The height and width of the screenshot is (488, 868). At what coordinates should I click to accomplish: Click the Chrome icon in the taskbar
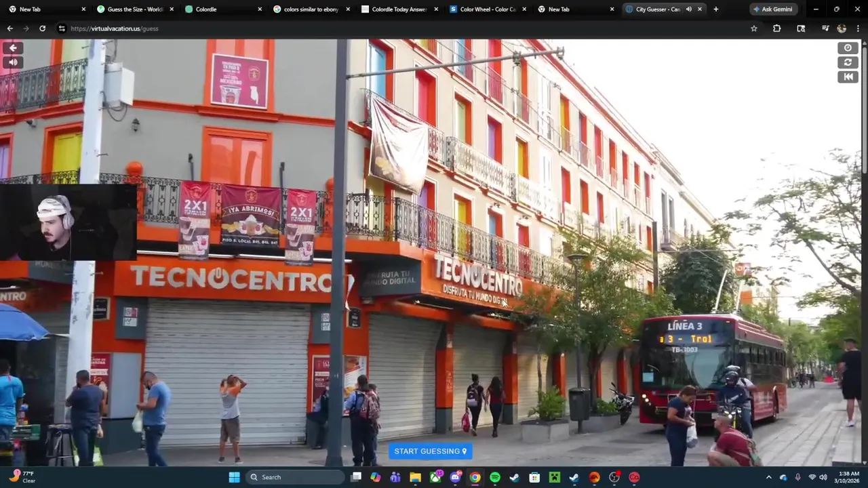tap(475, 477)
